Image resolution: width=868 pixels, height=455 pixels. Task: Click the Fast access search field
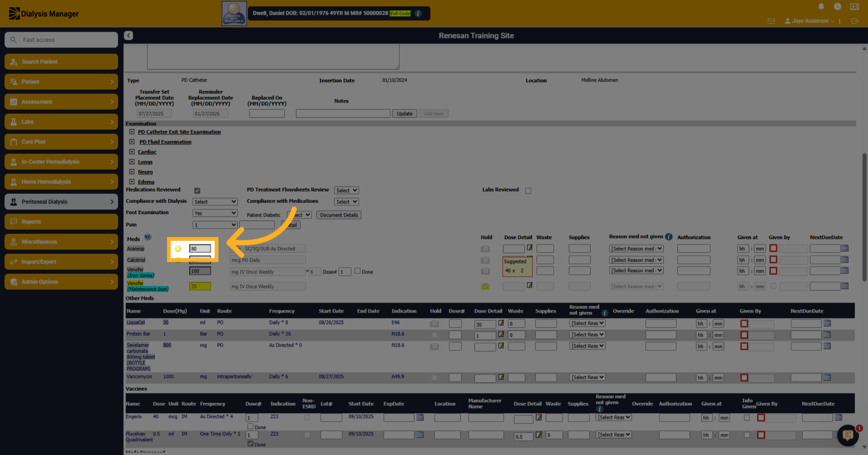61,40
